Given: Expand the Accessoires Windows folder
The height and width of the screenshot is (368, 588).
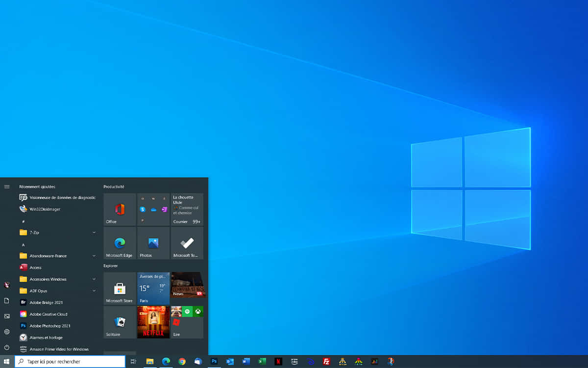Looking at the screenshot, I should (x=57, y=279).
